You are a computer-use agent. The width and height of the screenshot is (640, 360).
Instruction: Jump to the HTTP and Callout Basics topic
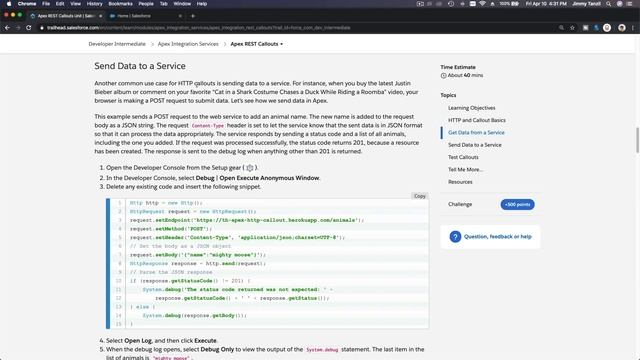[477, 120]
